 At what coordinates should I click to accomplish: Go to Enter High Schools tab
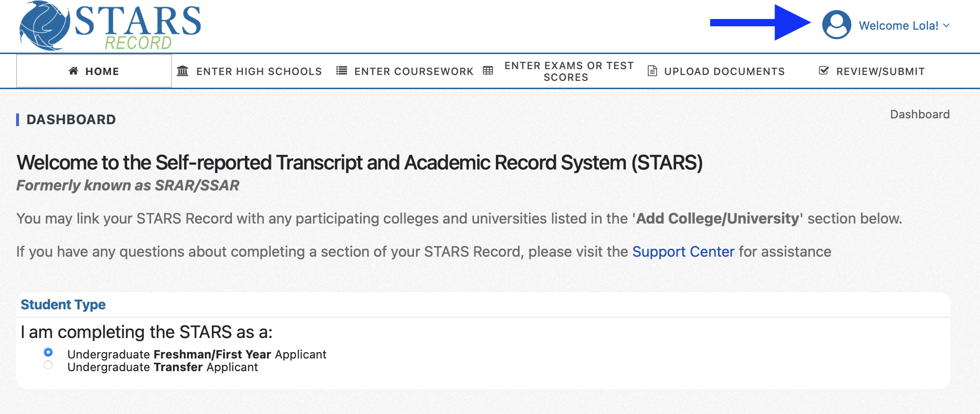249,71
